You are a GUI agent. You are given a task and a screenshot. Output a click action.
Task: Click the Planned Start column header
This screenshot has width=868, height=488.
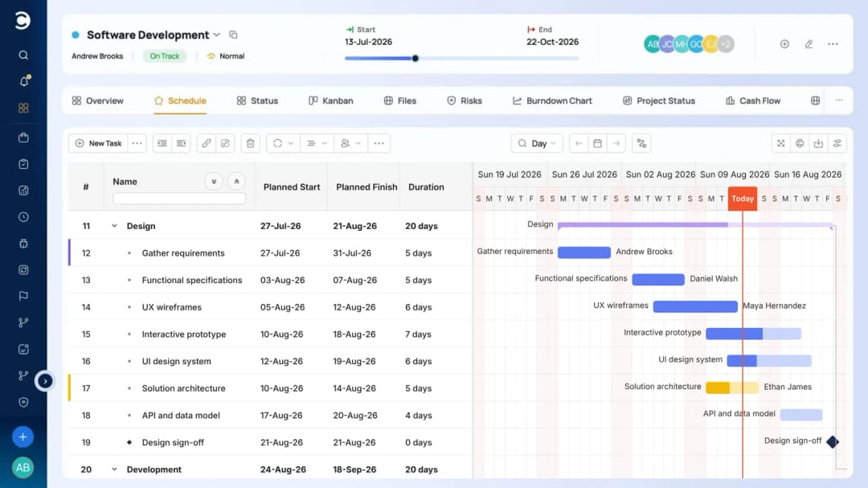[x=292, y=187]
